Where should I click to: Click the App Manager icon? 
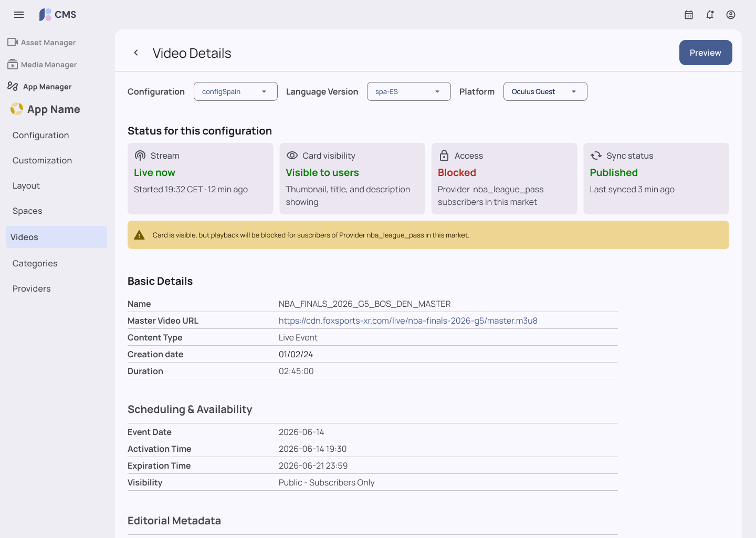(13, 86)
